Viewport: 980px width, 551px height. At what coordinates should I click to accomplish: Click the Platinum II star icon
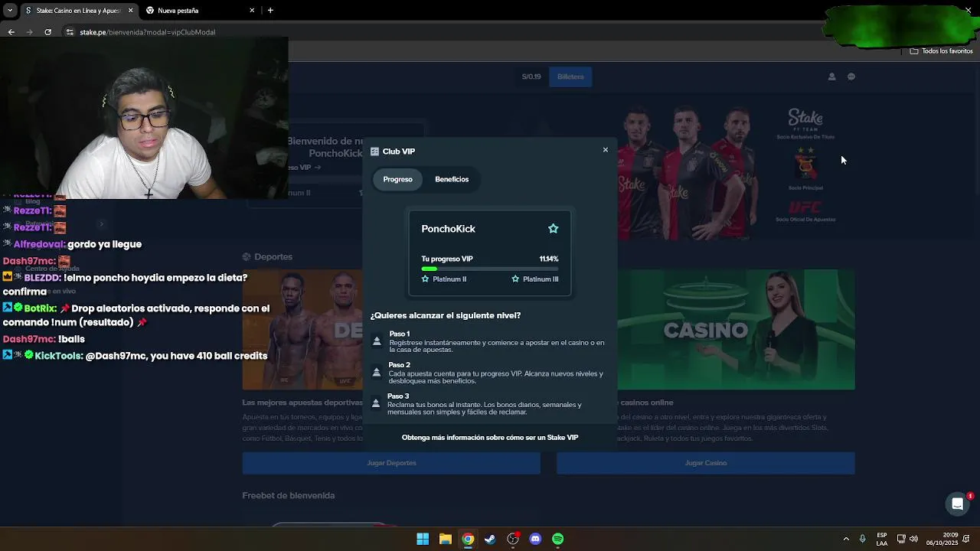(425, 279)
